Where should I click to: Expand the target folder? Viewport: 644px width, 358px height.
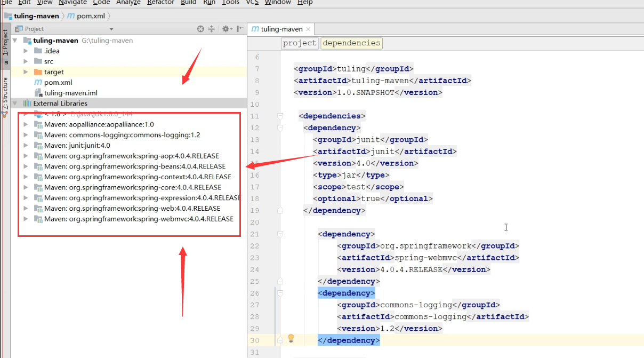[x=26, y=72]
